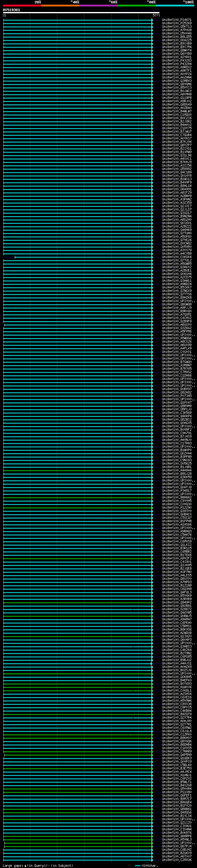197x868 pixels.
Task: Select hit UniRef100_B4WLW7
Action: click(176, 111)
